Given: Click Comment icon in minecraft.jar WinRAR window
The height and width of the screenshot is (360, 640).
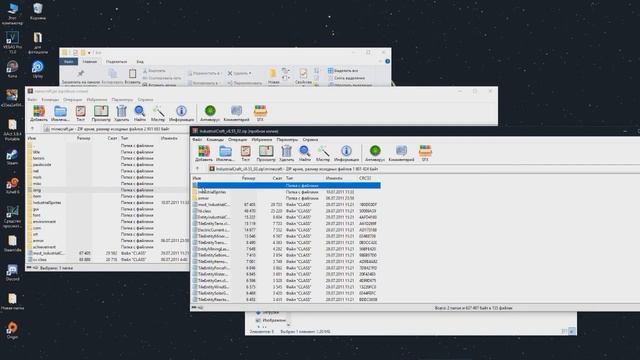Looking at the screenshot, I should point(236,113).
